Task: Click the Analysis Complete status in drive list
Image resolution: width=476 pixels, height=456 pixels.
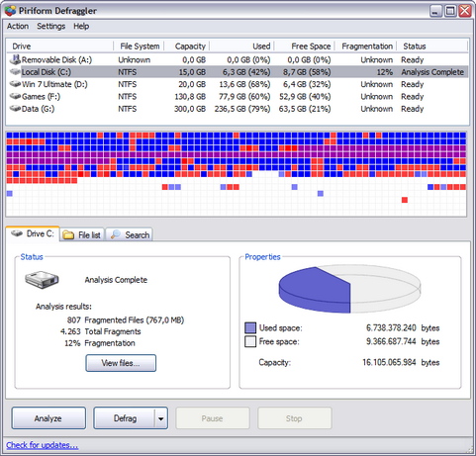Action: tap(432, 72)
